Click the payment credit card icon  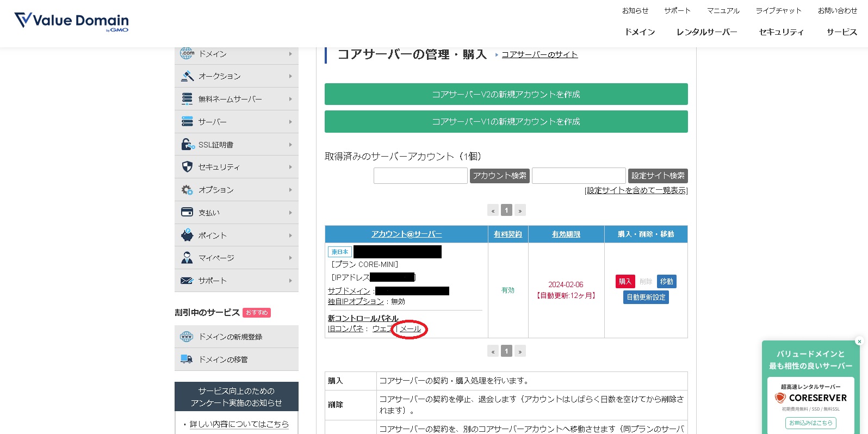point(187,212)
